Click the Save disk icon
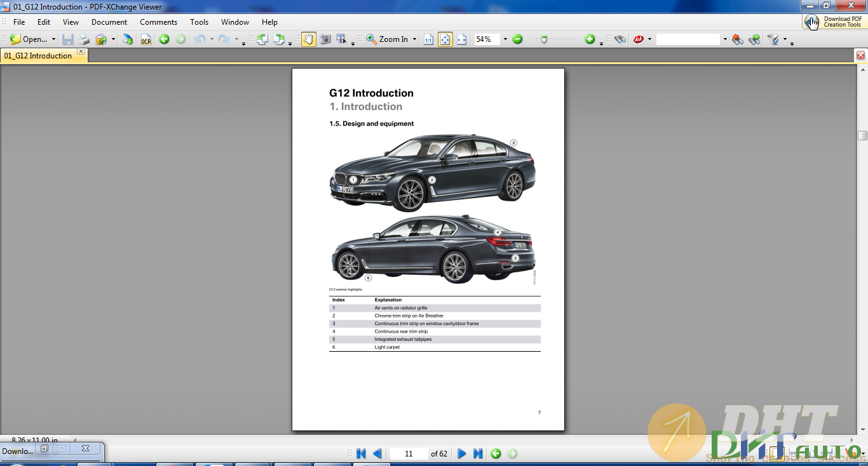Screen dimensions: 868x466 (68, 39)
